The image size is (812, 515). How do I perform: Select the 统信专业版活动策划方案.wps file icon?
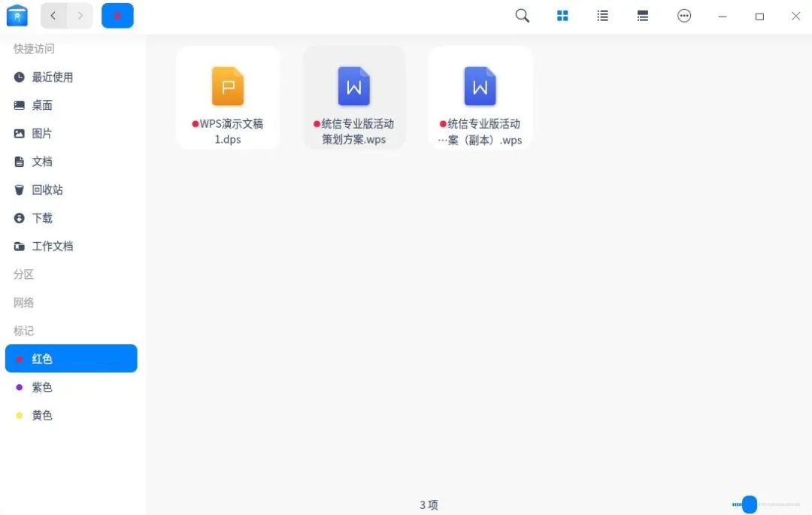353,86
